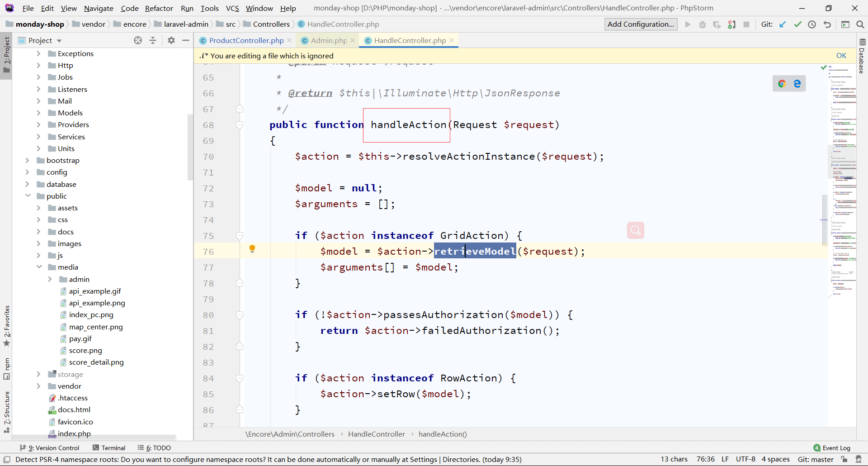Click the red search overlay icon in editor
The image size is (868, 466).
pyautogui.click(x=635, y=230)
